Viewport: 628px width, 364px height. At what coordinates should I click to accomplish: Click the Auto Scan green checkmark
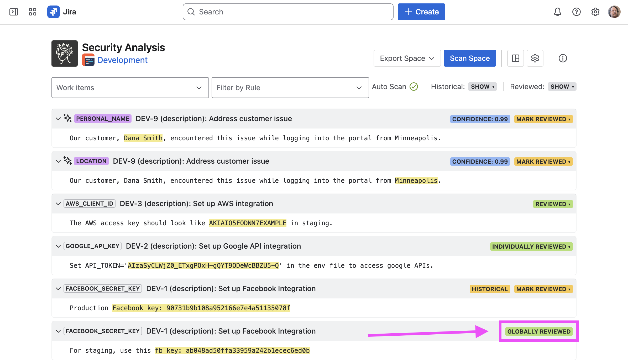tap(414, 87)
